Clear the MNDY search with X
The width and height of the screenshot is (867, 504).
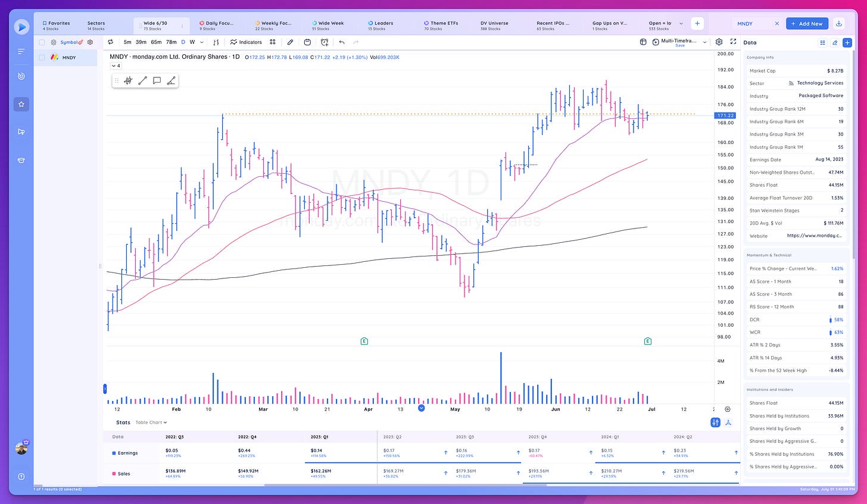coord(776,24)
